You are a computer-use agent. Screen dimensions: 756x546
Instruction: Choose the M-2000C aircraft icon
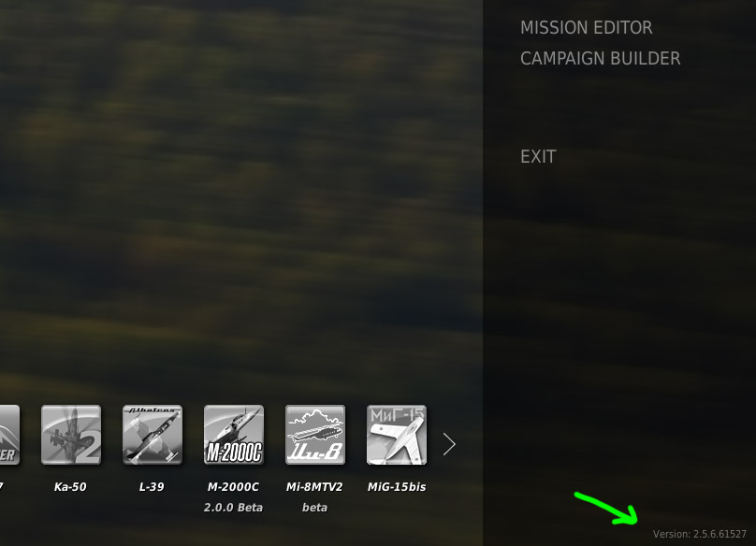click(234, 435)
